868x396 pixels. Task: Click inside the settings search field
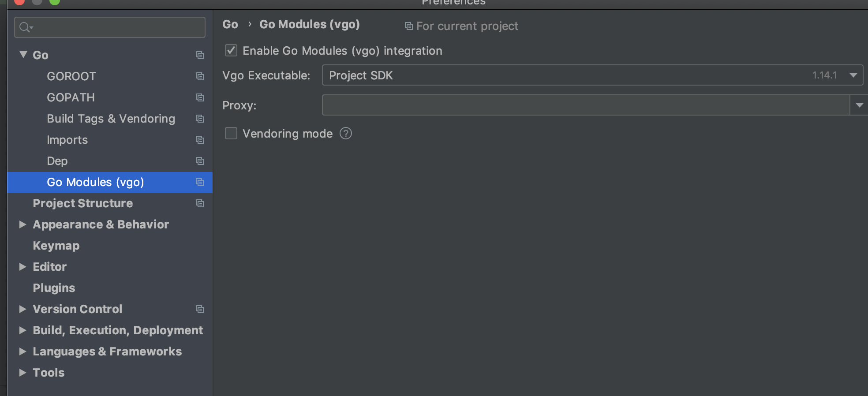coord(110,27)
